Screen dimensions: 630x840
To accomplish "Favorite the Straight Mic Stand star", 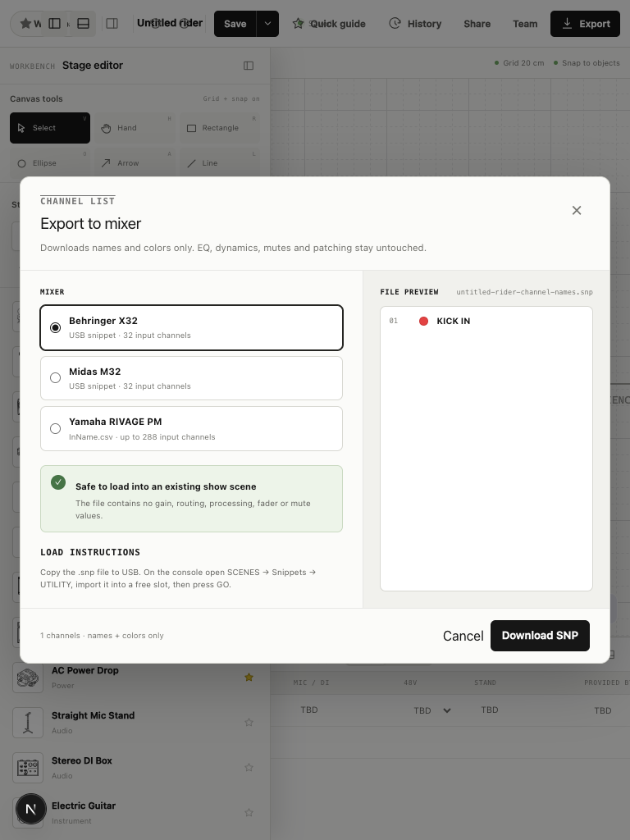I will pyautogui.click(x=249, y=722).
